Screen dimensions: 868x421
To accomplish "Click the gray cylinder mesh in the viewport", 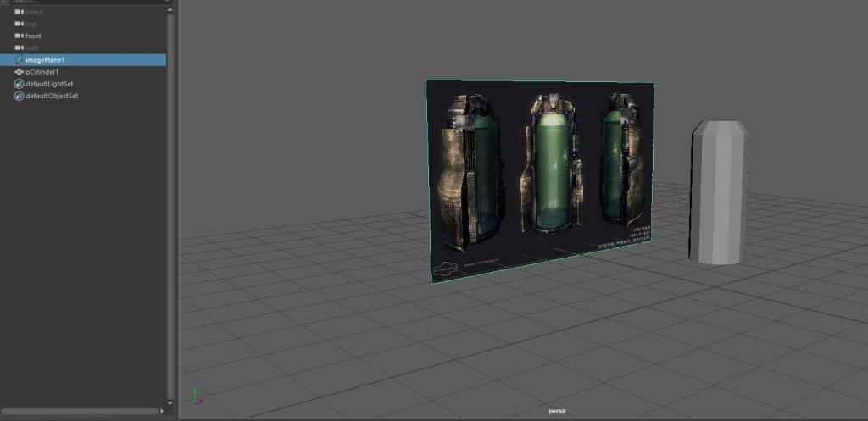I will click(719, 192).
